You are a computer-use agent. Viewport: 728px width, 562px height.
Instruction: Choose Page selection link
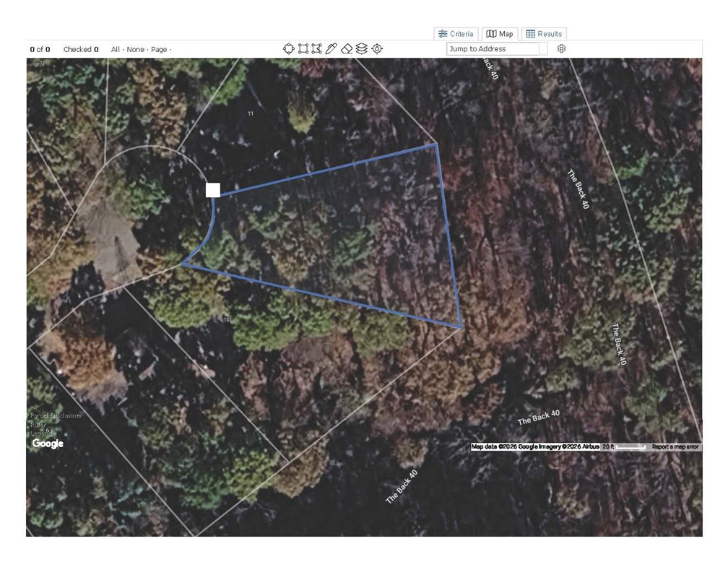(159, 49)
